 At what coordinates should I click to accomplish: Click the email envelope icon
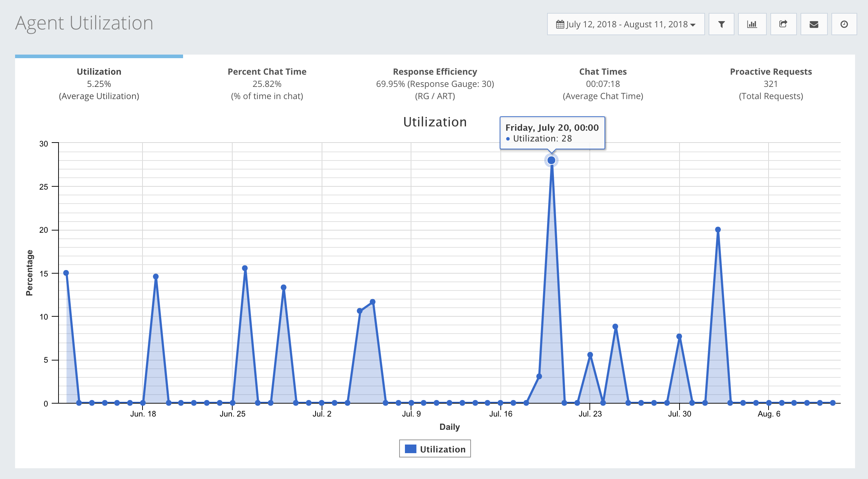(814, 24)
